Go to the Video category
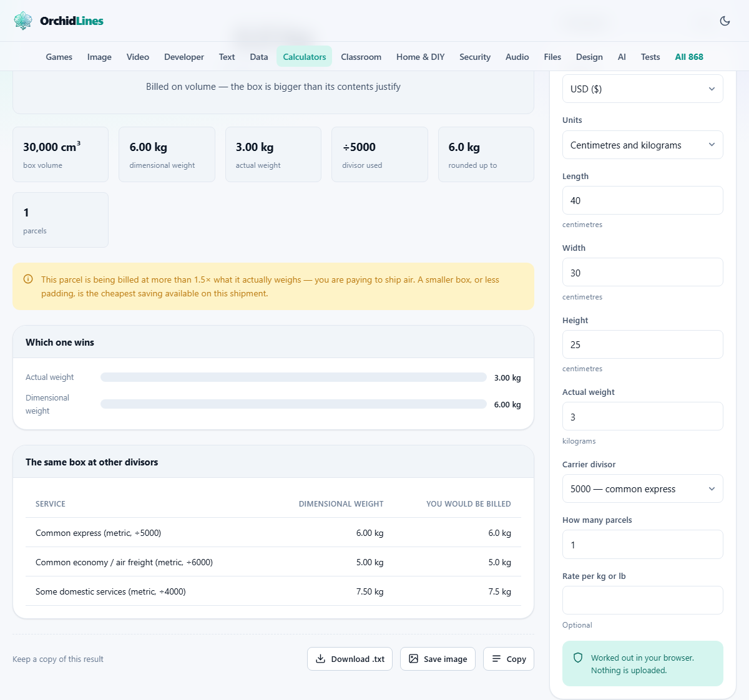This screenshot has width=749, height=700. click(x=138, y=57)
